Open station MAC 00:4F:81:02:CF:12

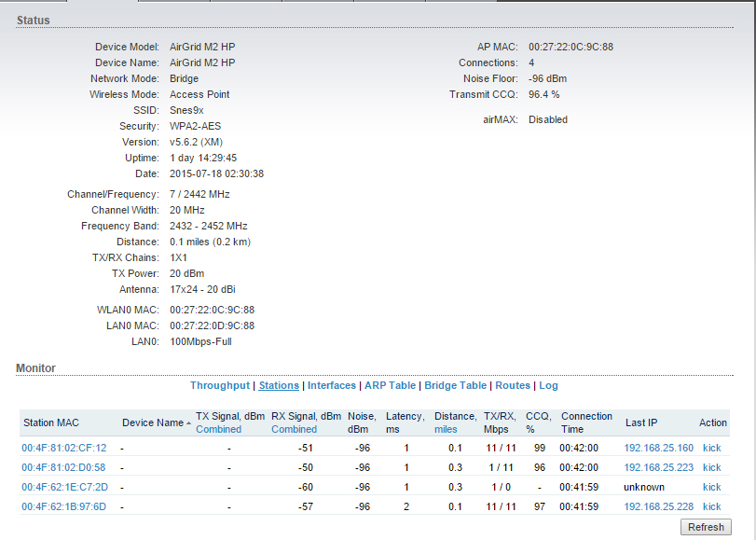click(x=64, y=448)
